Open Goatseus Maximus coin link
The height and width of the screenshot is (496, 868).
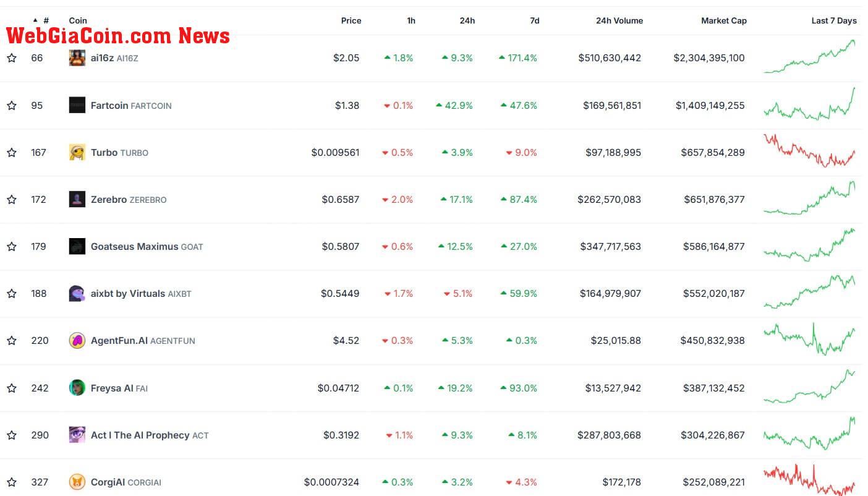(147, 247)
